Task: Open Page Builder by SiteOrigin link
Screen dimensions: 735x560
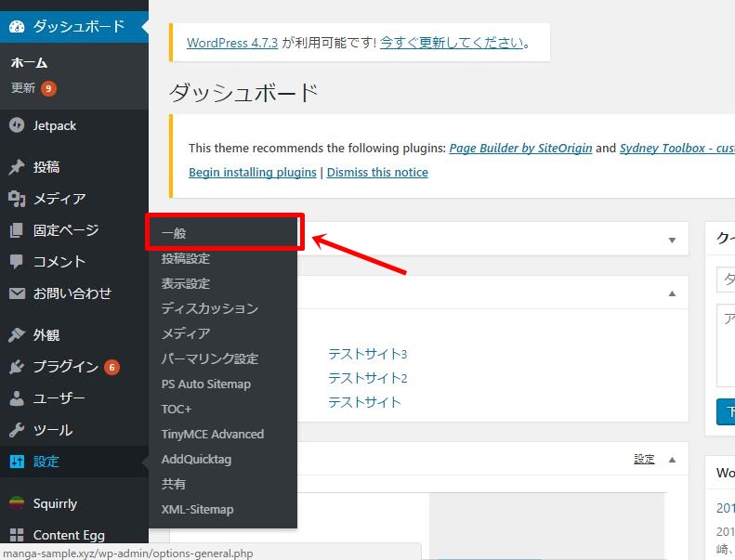Action: point(520,148)
